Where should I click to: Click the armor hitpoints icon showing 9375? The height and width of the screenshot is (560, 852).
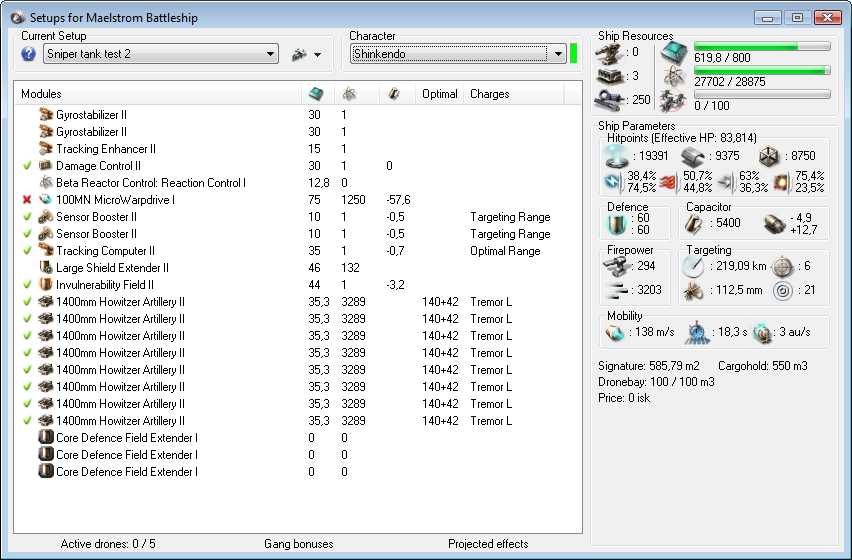(x=693, y=155)
